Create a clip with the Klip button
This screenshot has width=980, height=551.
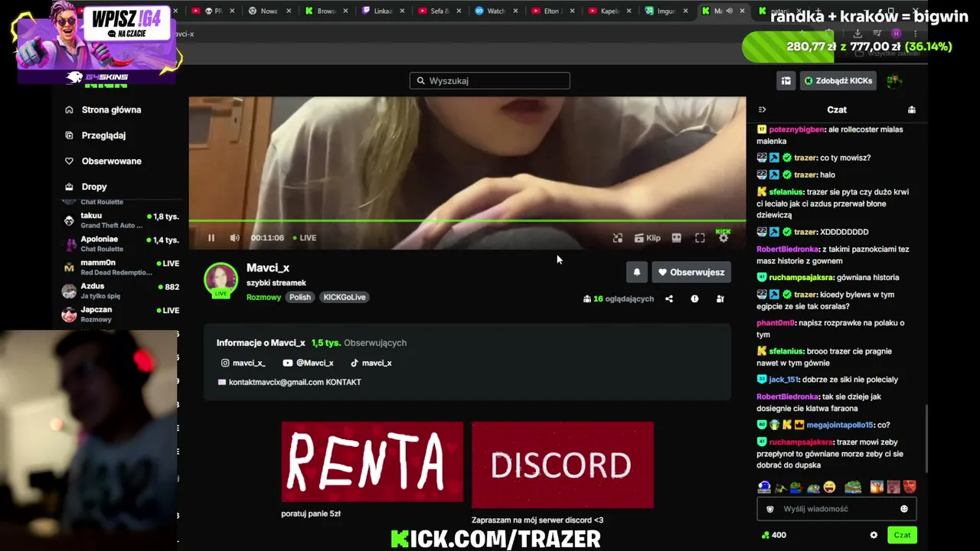(x=647, y=238)
